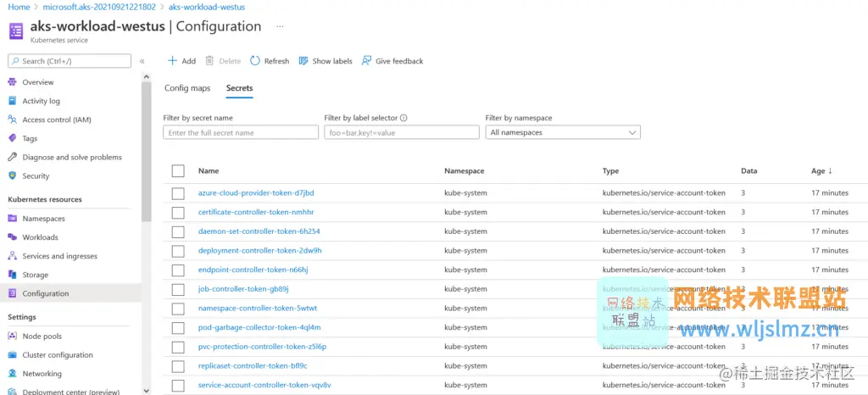Check the pvc-protection-controller-token-z5l6p row checkbox

click(x=178, y=348)
